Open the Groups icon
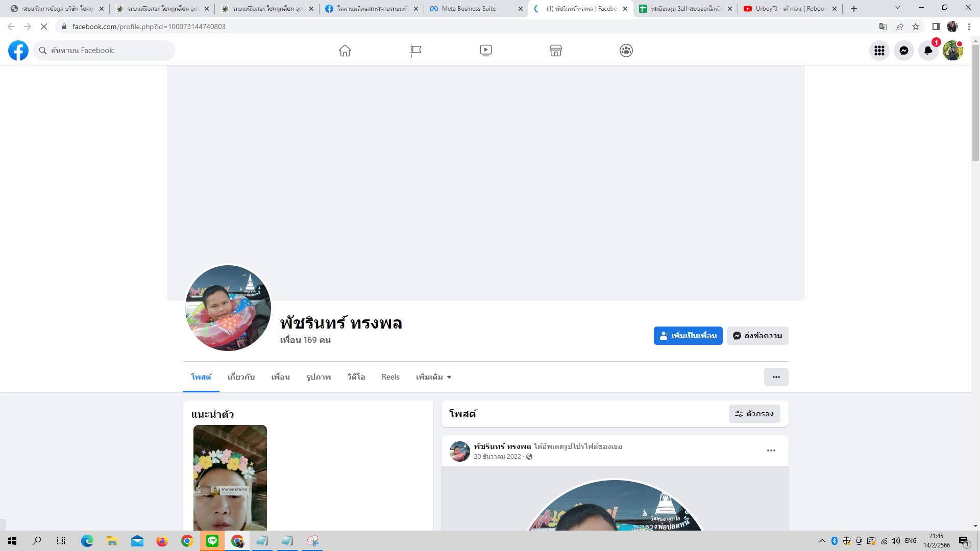 tap(626, 51)
